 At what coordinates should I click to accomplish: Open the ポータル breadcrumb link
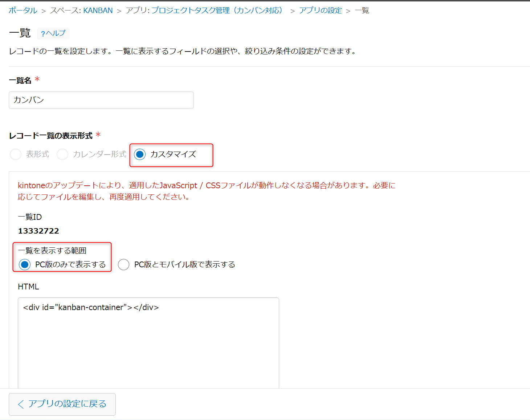tap(23, 11)
